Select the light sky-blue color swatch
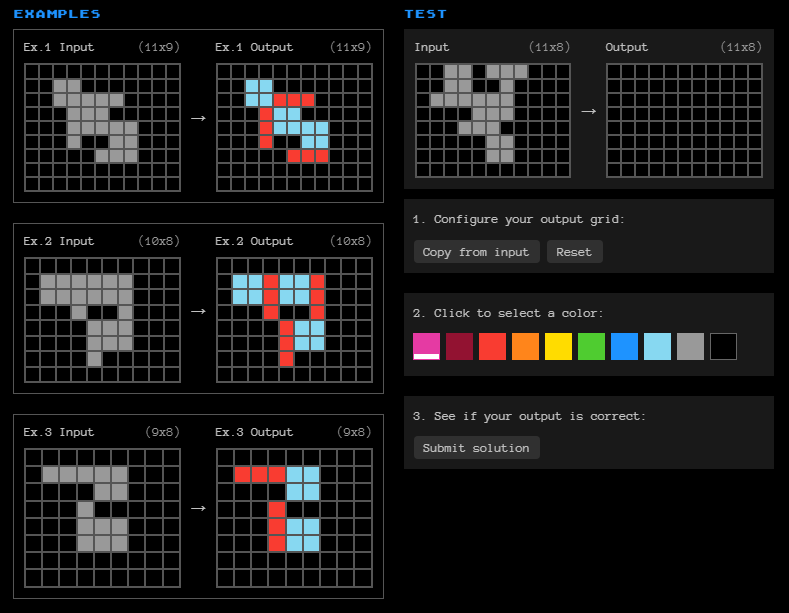Viewport: 789px width, 613px height. point(657,346)
